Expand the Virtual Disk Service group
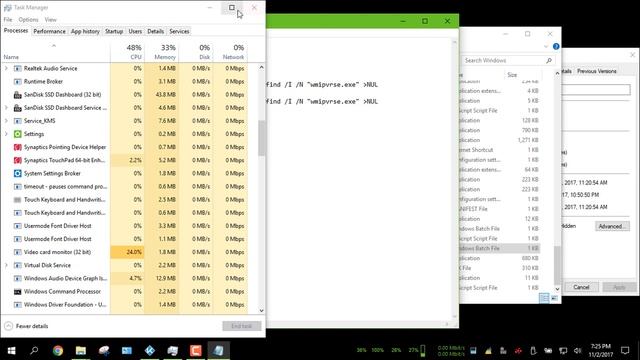The image size is (640, 360). point(6,265)
